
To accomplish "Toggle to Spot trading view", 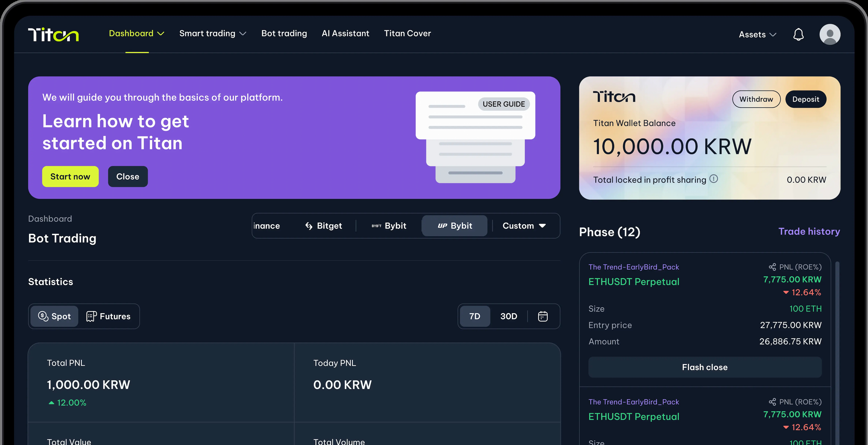I will (54, 316).
